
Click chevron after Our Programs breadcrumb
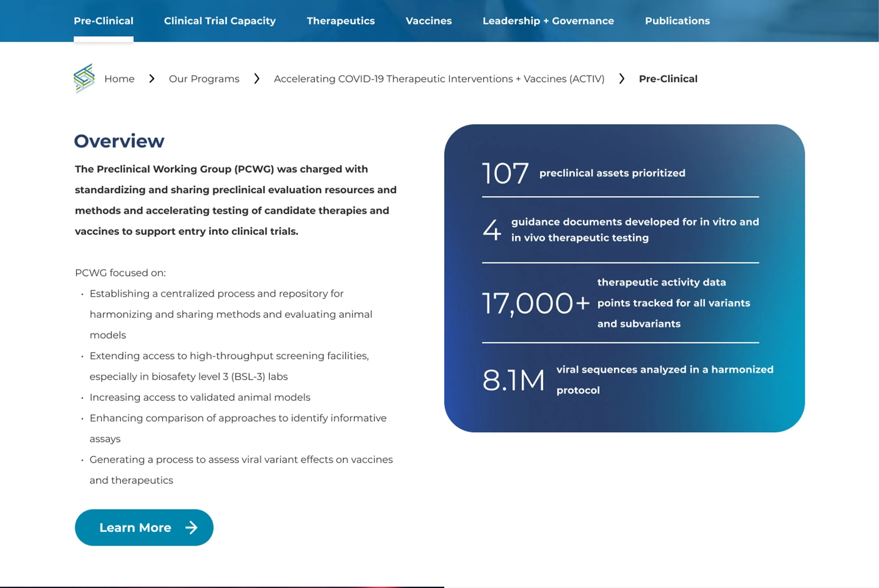point(257,79)
